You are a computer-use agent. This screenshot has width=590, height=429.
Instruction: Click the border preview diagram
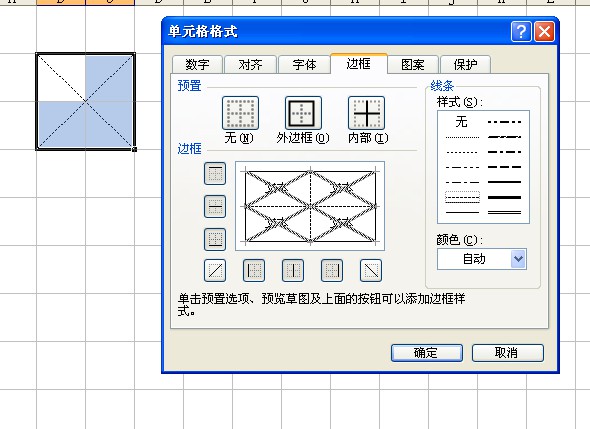pos(310,206)
